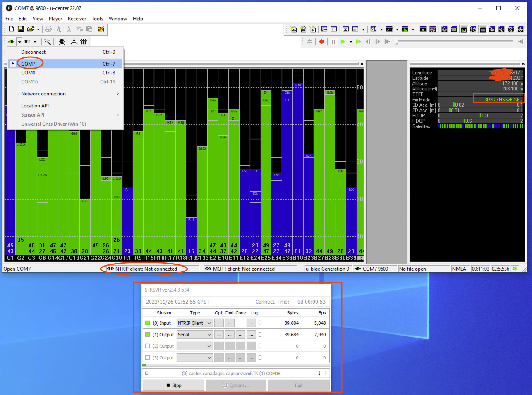Image resolution: width=532 pixels, height=395 pixels.
Task: Open the Receiver menu
Action: click(x=77, y=19)
